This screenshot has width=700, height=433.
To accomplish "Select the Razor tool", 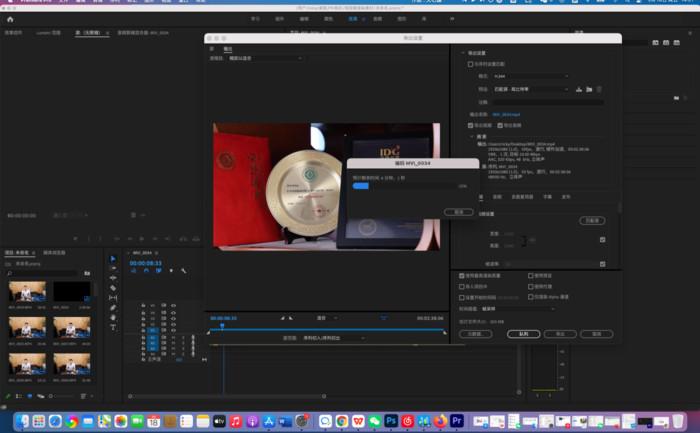I will coord(113,288).
